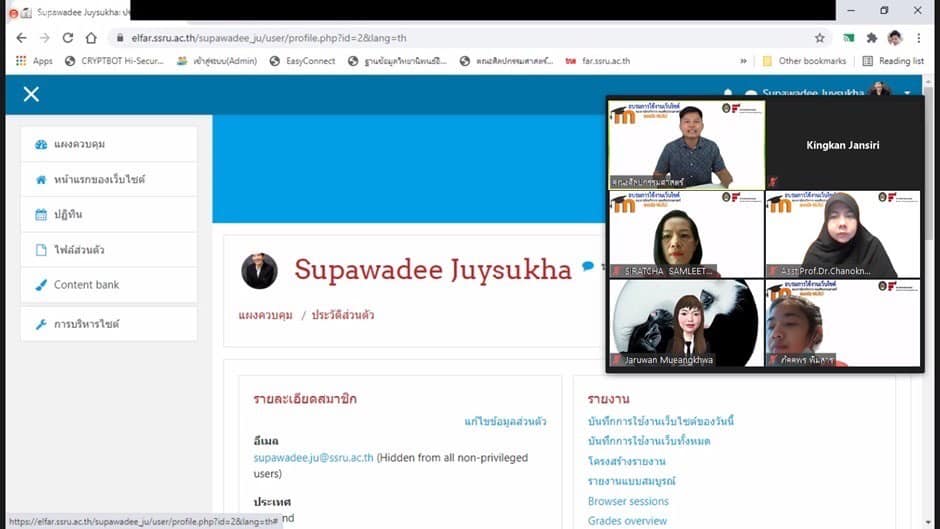Select Content bank in the sidebar
Screen dimensions: 940x529
pyautogui.click(x=86, y=285)
